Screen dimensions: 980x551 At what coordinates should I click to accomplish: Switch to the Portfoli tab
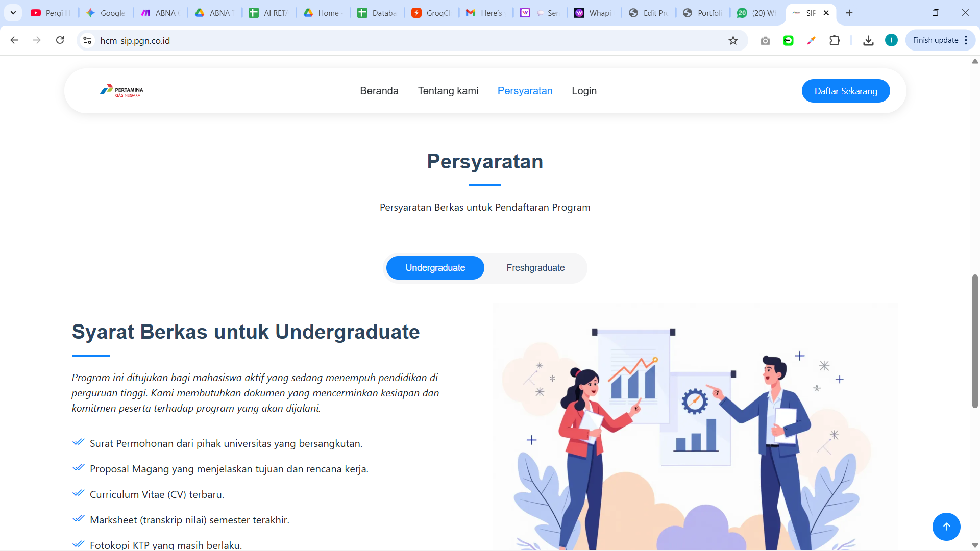click(703, 13)
